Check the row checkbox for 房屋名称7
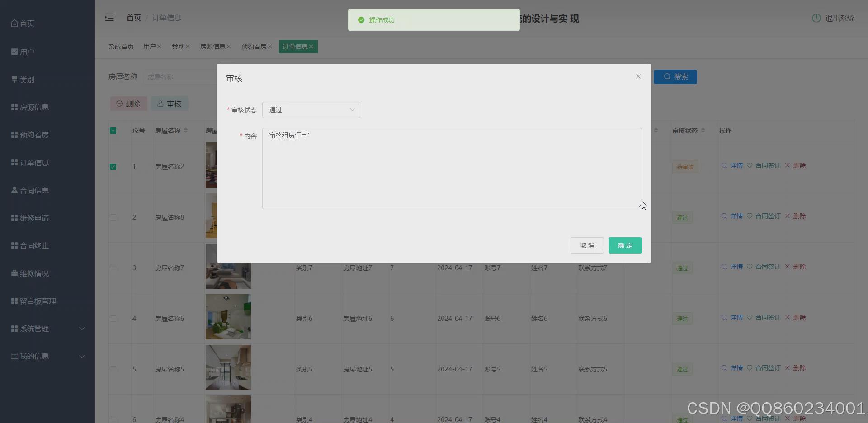Screen dimensions: 868x423 (x=113, y=268)
